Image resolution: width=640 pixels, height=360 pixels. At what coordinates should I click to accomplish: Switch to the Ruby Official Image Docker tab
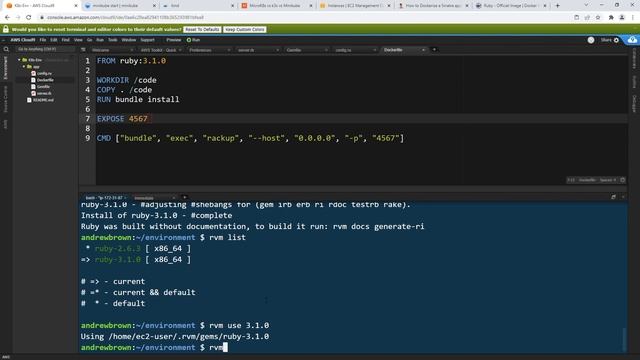(511, 6)
